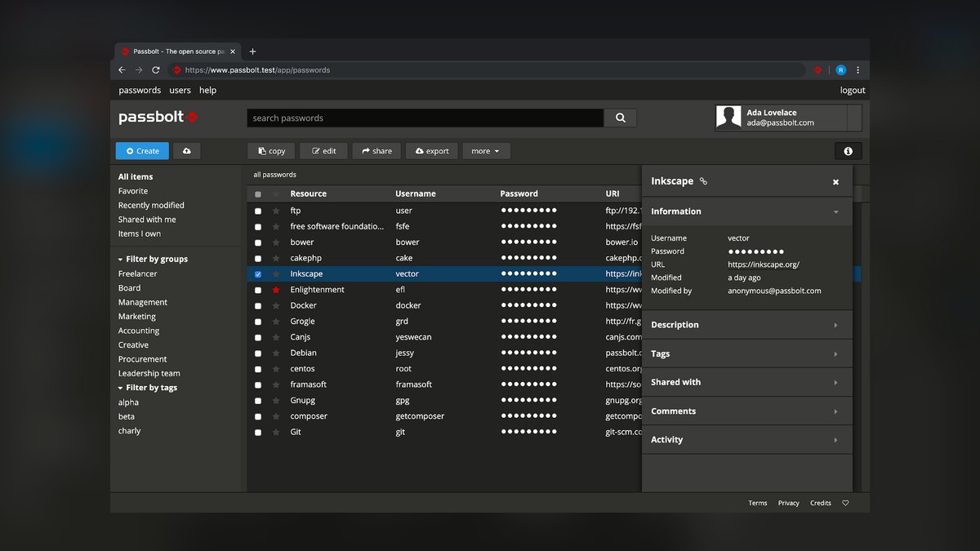Click the share button

(376, 151)
